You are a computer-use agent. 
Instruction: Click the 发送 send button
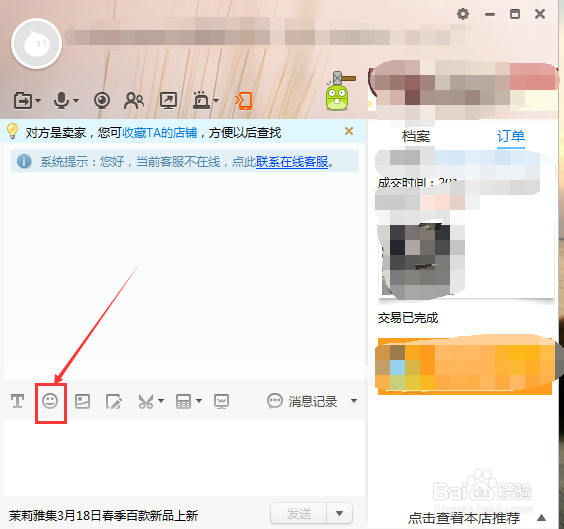299,513
